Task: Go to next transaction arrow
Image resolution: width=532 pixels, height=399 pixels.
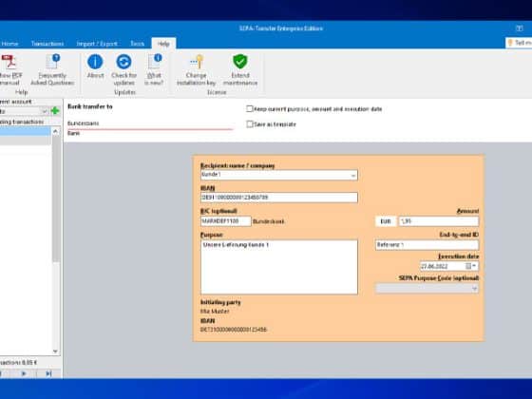Action: (24, 373)
